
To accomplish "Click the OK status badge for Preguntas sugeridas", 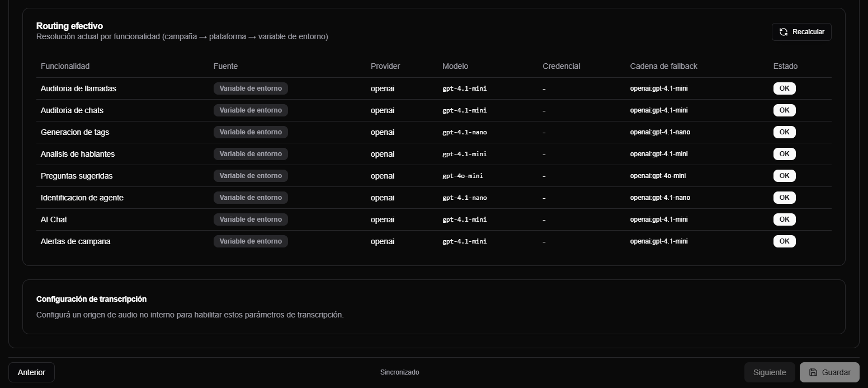I will [x=784, y=176].
